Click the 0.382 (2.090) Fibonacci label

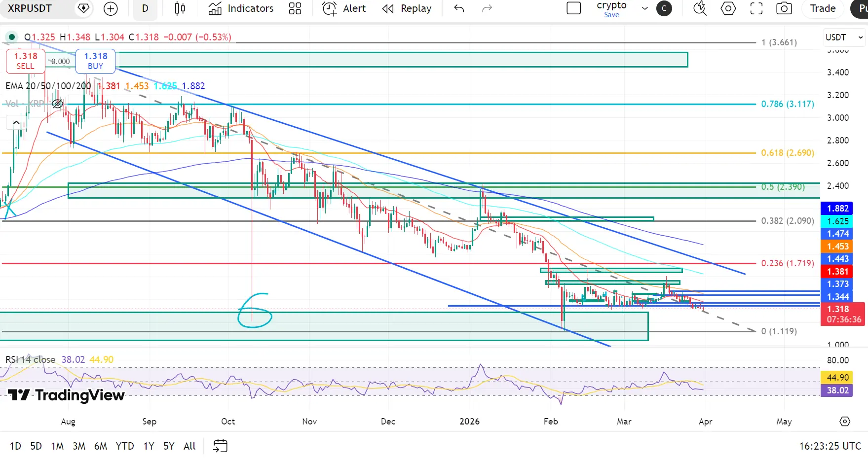788,221
